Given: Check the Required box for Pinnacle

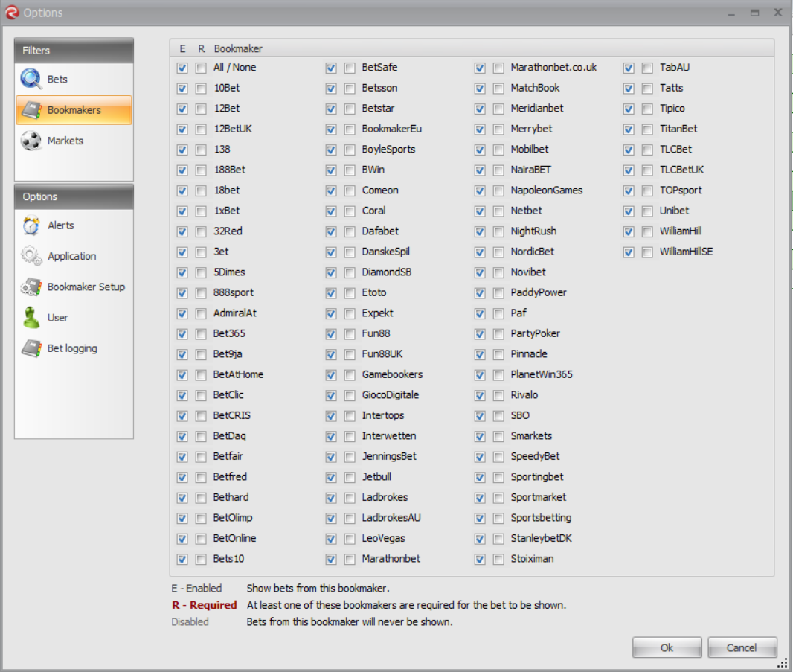Looking at the screenshot, I should (498, 354).
